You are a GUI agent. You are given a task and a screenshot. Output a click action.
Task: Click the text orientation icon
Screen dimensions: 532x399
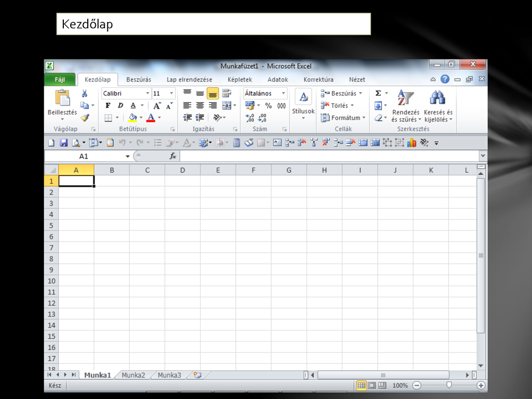click(217, 118)
